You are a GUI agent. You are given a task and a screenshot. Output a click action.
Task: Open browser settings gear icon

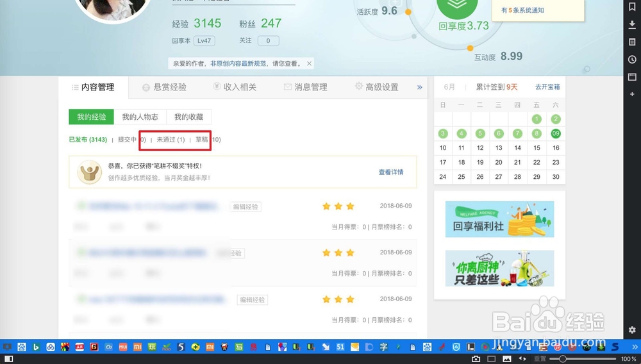coord(632,329)
